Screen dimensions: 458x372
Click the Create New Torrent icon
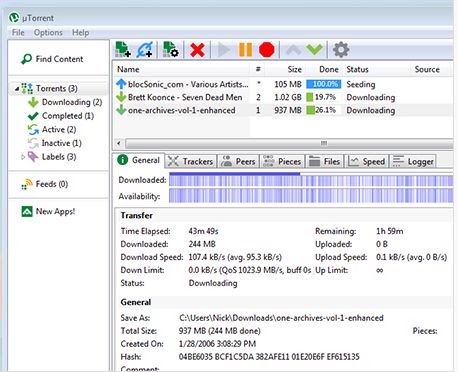(170, 50)
